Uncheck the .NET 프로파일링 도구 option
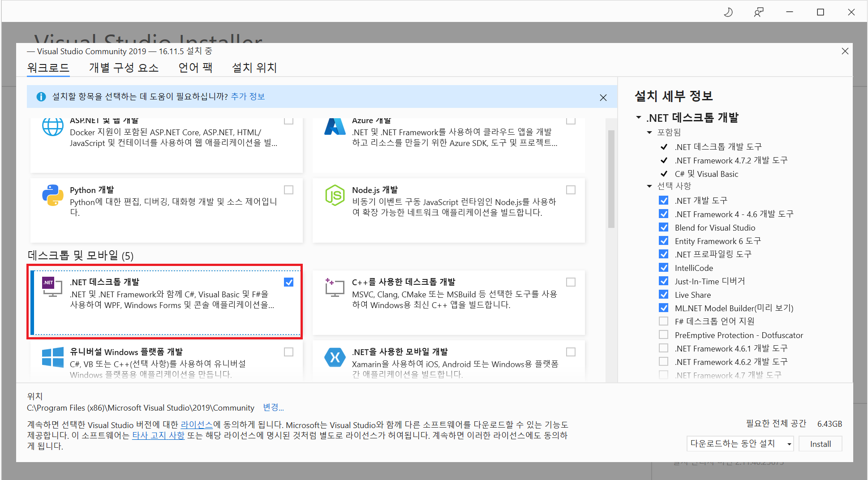Screen dimensions: 868x480 pyautogui.click(x=664, y=254)
